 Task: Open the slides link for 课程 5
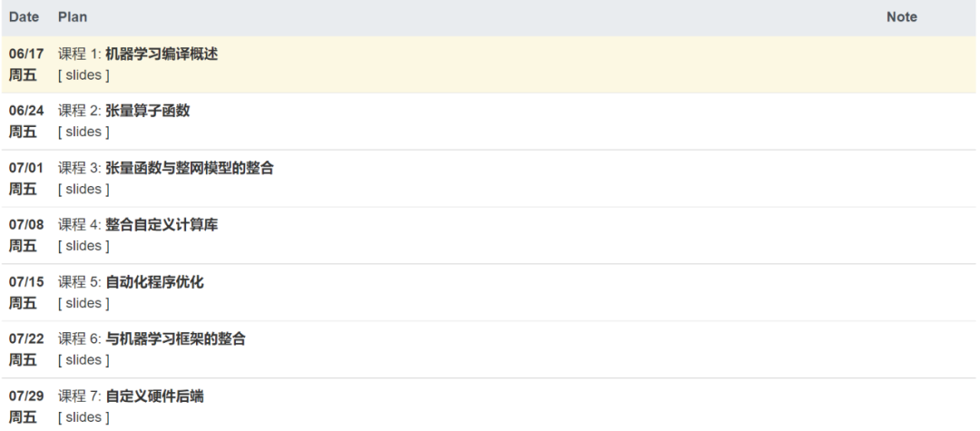point(83,303)
